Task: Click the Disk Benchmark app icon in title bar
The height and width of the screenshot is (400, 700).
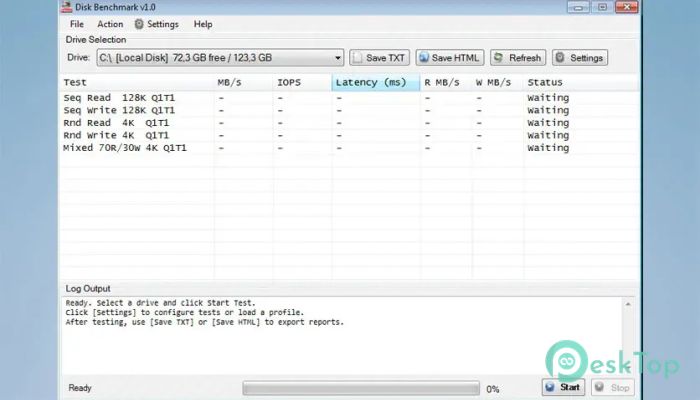Action: pyautogui.click(x=67, y=7)
